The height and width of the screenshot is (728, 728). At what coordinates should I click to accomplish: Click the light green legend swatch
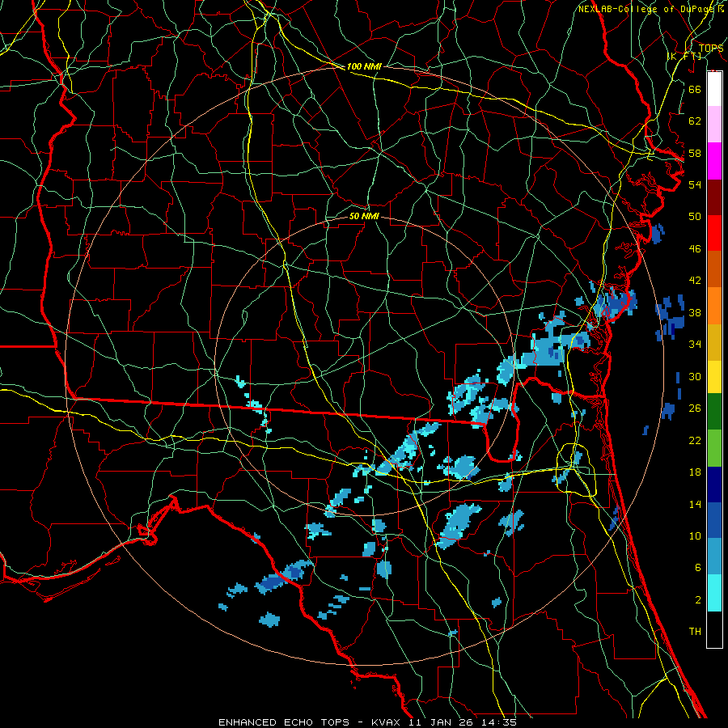pyautogui.click(x=714, y=448)
